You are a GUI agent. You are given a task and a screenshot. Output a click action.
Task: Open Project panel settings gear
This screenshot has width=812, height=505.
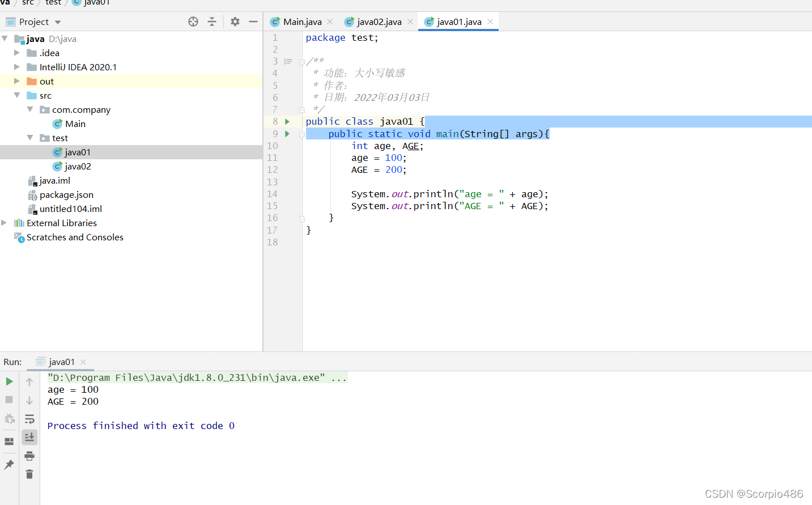[235, 22]
